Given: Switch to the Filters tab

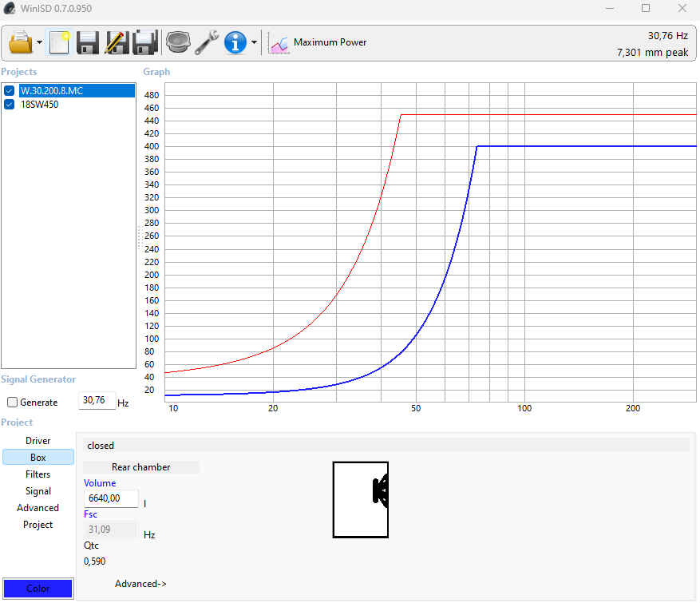Looking at the screenshot, I should (38, 474).
